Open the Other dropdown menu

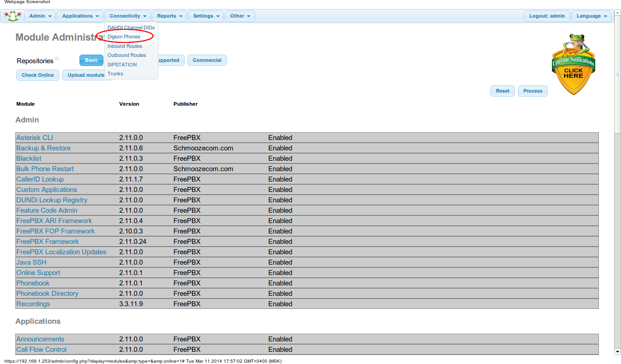pos(240,16)
